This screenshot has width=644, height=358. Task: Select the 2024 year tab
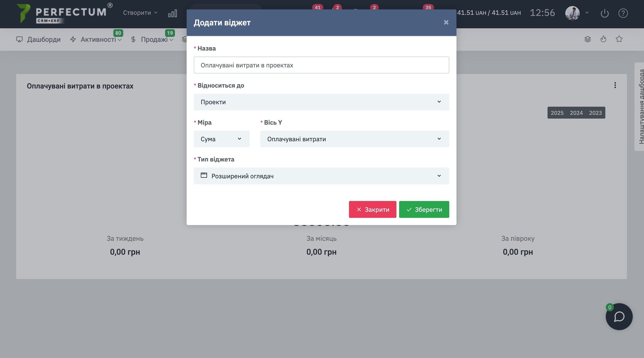pos(576,113)
